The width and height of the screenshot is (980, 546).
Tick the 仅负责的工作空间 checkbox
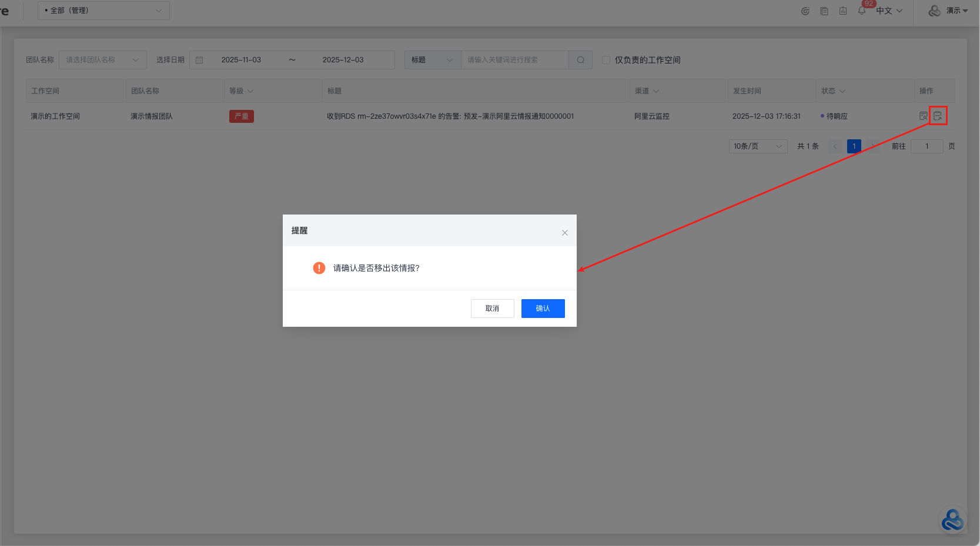(606, 60)
